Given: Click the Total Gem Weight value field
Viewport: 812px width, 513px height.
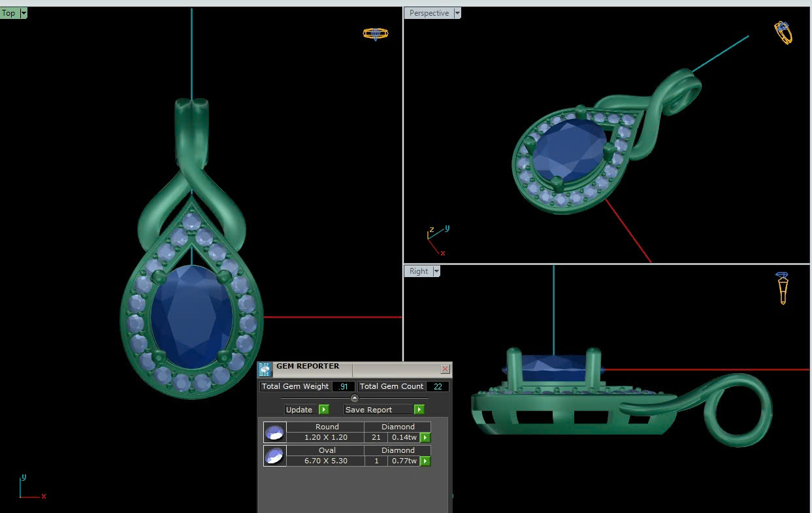Looking at the screenshot, I should click(343, 386).
